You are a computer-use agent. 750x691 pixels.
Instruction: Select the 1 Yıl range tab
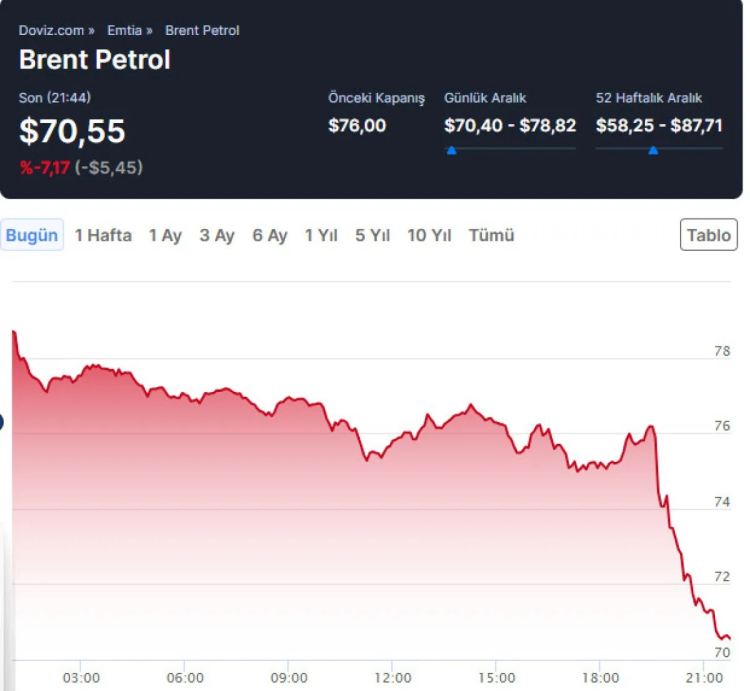tap(321, 235)
